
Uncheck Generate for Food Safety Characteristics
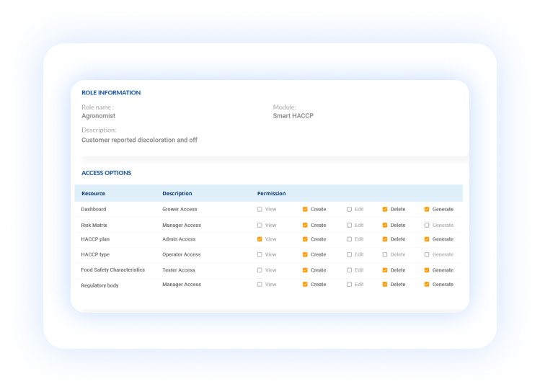coord(427,270)
